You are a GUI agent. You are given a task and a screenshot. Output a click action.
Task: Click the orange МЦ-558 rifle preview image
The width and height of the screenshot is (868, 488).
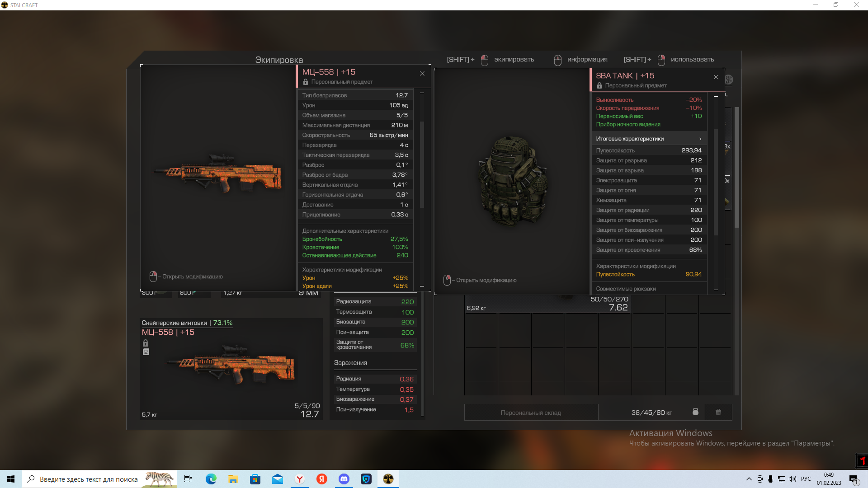tap(218, 174)
